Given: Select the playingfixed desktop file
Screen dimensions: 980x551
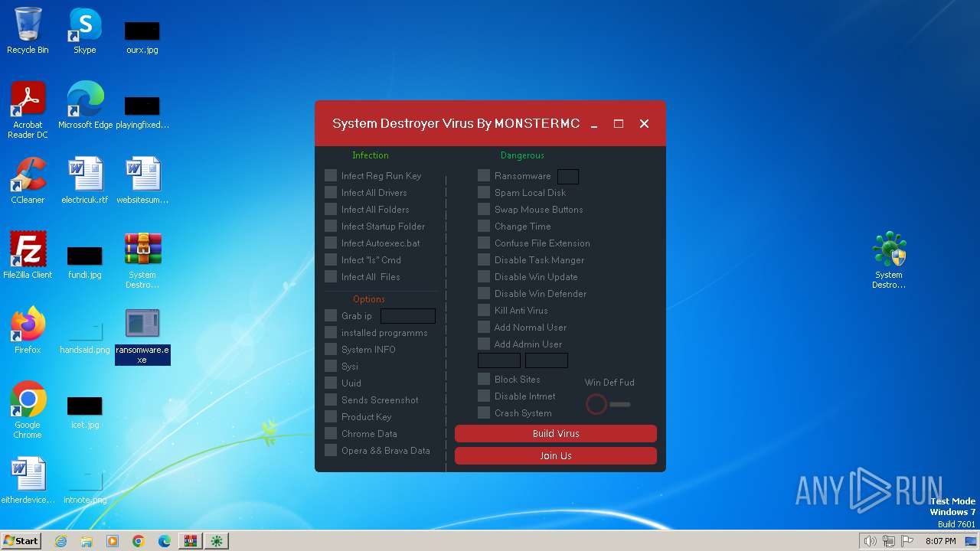Looking at the screenshot, I should tap(142, 112).
